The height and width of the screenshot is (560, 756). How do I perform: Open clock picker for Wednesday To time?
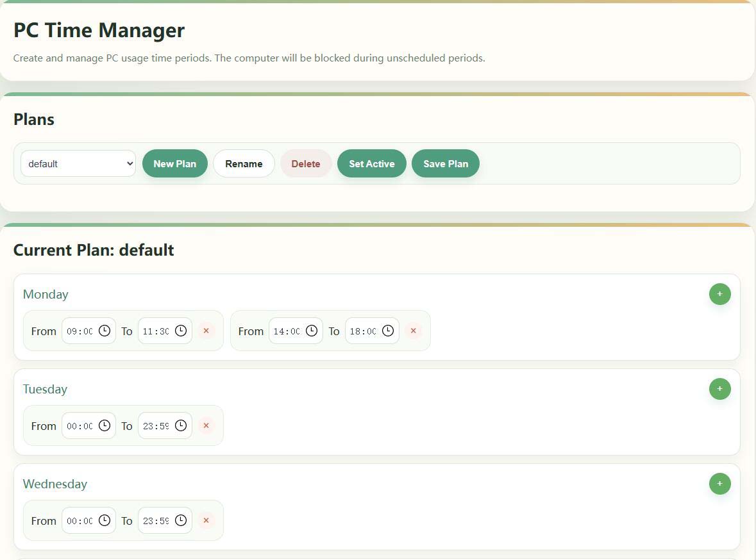point(181,520)
